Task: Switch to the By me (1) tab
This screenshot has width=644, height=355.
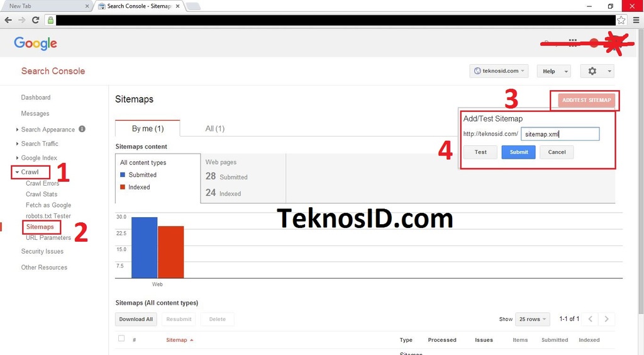Action: [x=147, y=128]
